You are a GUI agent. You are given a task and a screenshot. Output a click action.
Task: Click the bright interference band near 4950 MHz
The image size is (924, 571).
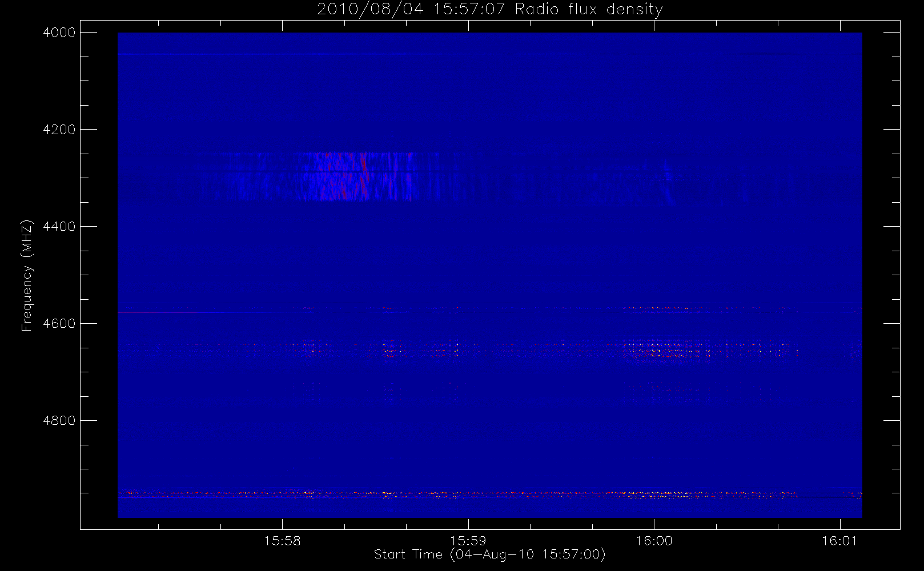pyautogui.click(x=489, y=495)
